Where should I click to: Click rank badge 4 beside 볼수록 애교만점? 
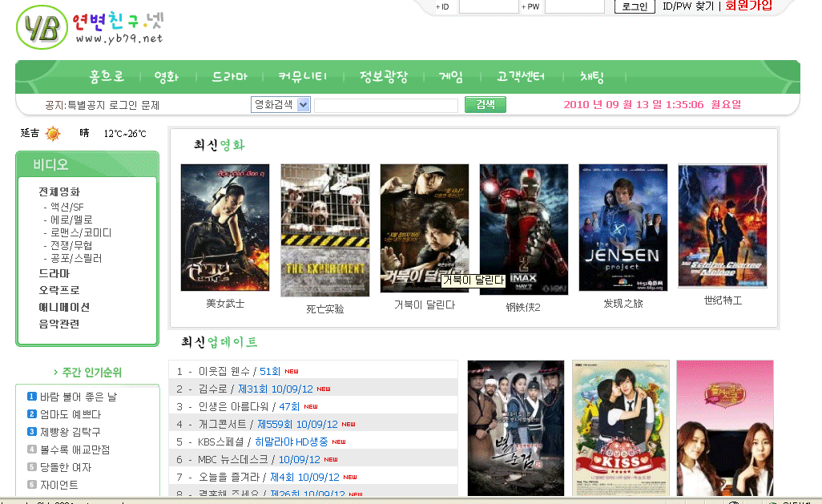coord(32,450)
